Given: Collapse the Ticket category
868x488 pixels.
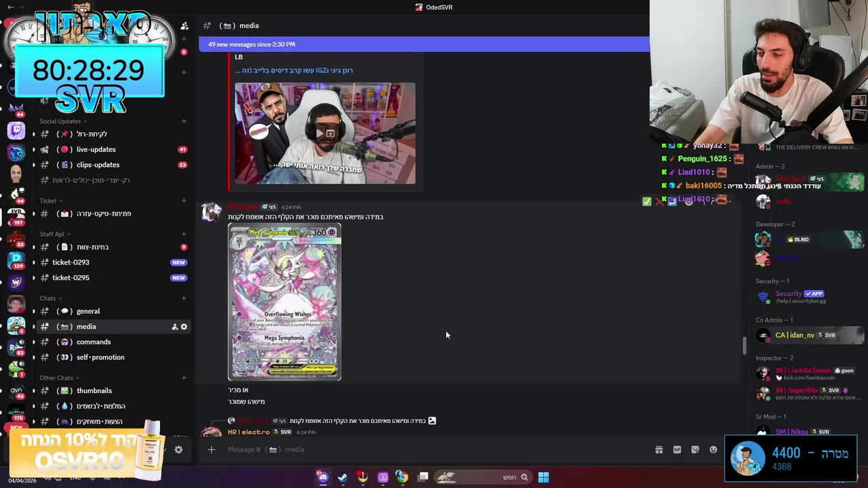Looking at the screenshot, I should 51,201.
